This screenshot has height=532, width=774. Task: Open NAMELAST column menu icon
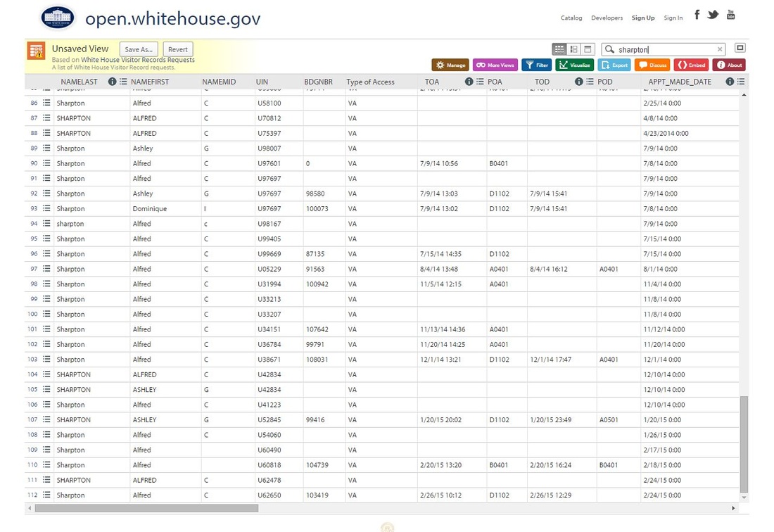(123, 82)
